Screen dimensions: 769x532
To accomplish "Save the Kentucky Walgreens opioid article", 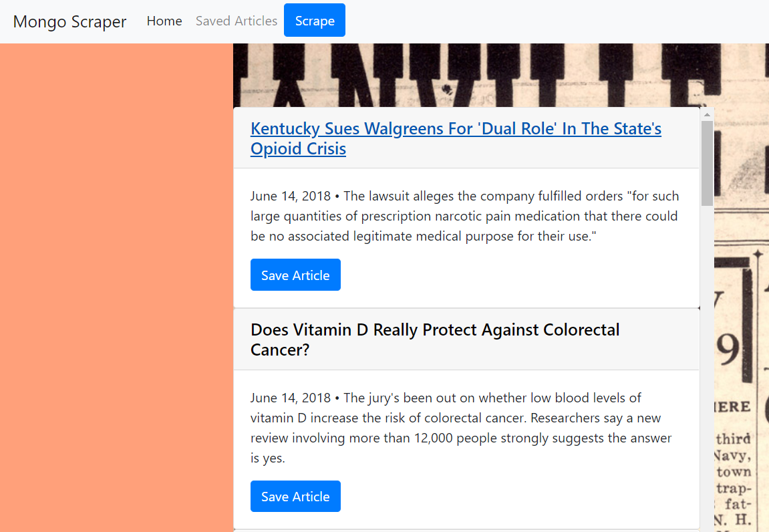I will (295, 275).
